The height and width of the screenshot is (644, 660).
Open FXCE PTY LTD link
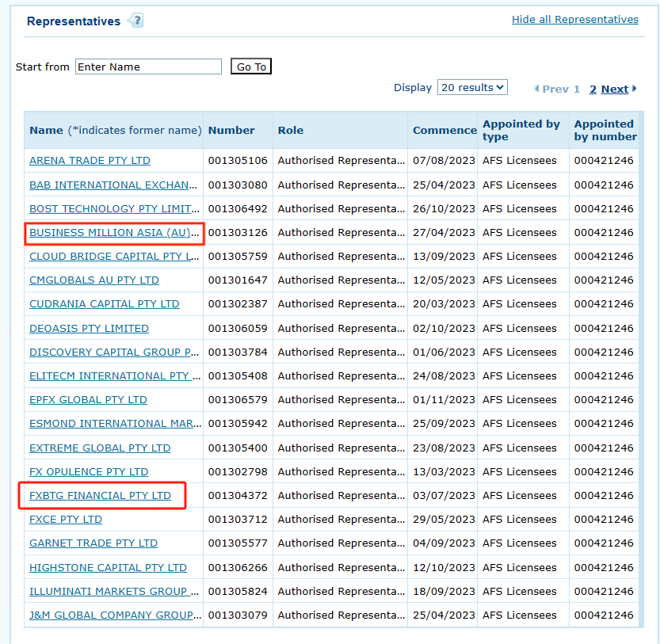click(x=66, y=520)
